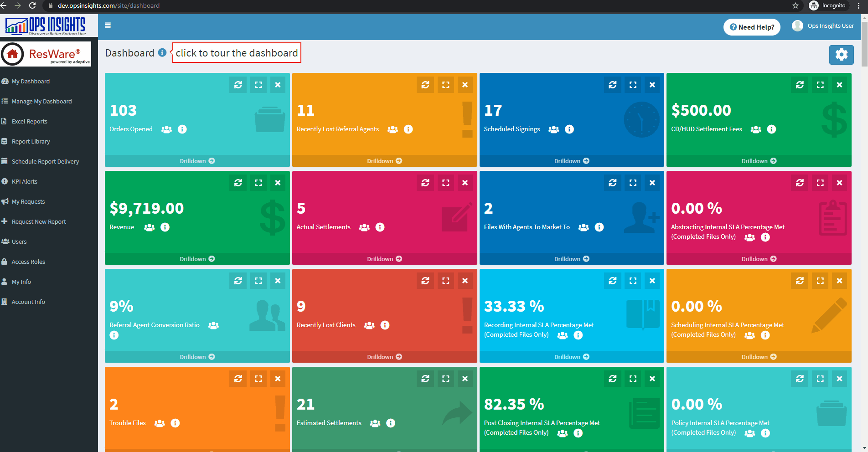The width and height of the screenshot is (868, 452).
Task: Click the info icon beside Dashboard title
Action: [162, 53]
